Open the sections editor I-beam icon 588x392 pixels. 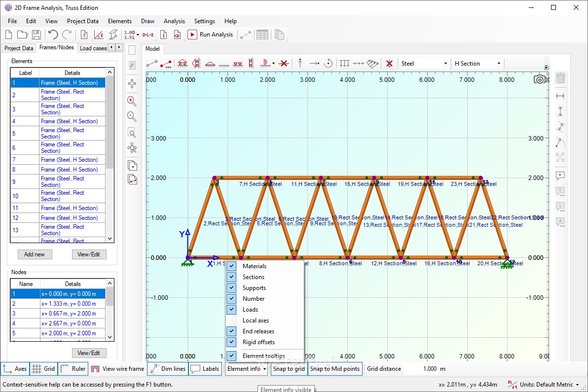click(x=113, y=35)
